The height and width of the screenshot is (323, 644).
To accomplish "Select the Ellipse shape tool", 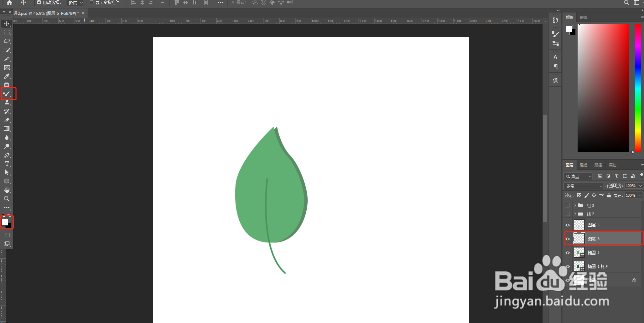I will click(x=7, y=181).
